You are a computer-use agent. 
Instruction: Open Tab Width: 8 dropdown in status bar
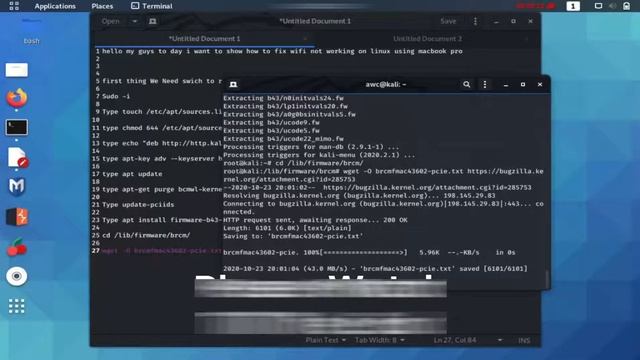click(x=379, y=340)
